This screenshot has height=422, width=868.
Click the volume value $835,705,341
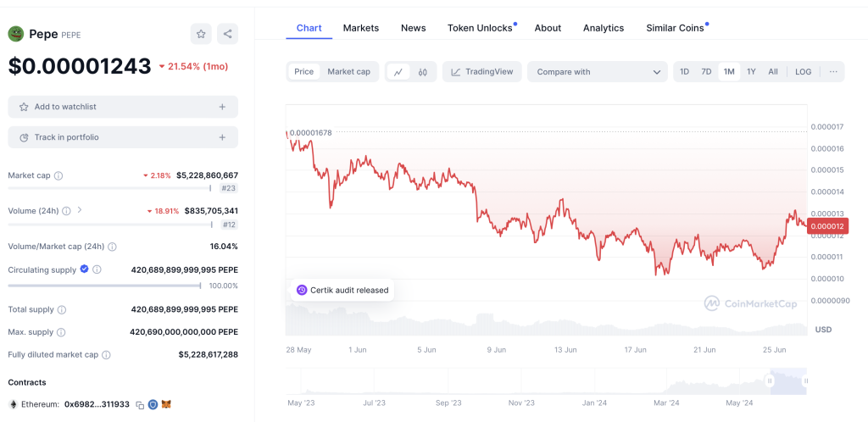pos(211,211)
